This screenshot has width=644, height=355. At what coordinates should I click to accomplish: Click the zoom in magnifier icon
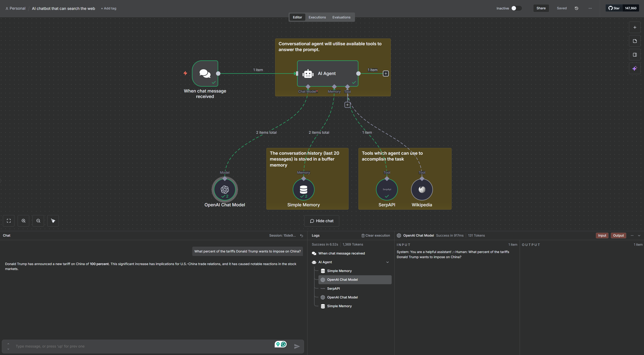tap(24, 221)
